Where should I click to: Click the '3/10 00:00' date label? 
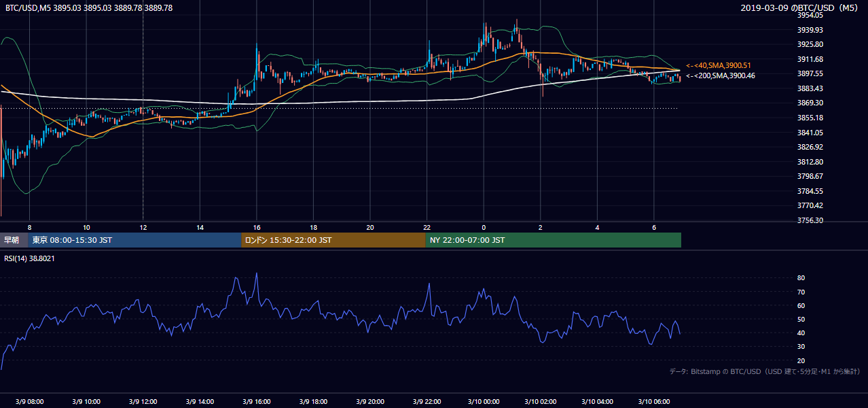(483, 402)
